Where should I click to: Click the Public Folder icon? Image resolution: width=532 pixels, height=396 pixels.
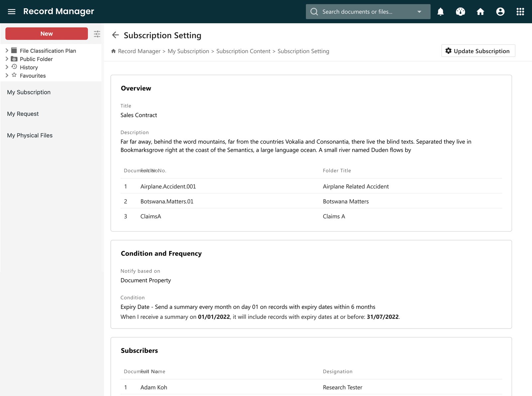pos(14,59)
